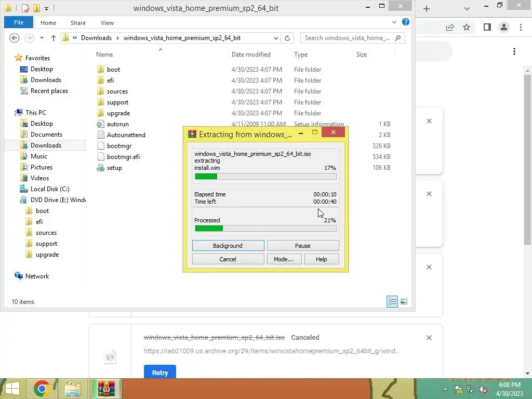
Task: Select the bootmgr.efi file
Action: click(x=123, y=157)
